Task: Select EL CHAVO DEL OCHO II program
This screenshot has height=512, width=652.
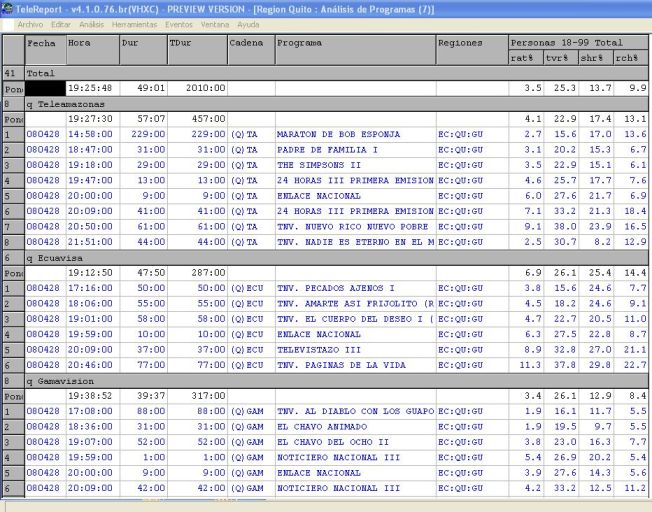Action: point(333,442)
